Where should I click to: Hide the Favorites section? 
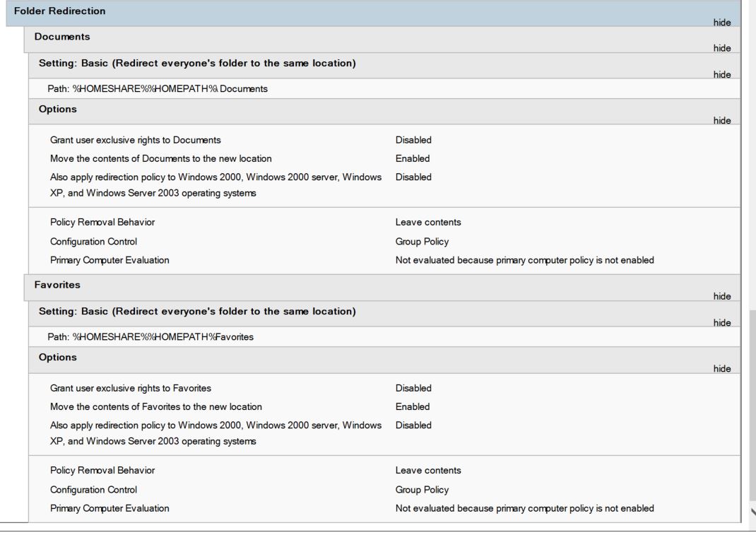(721, 297)
